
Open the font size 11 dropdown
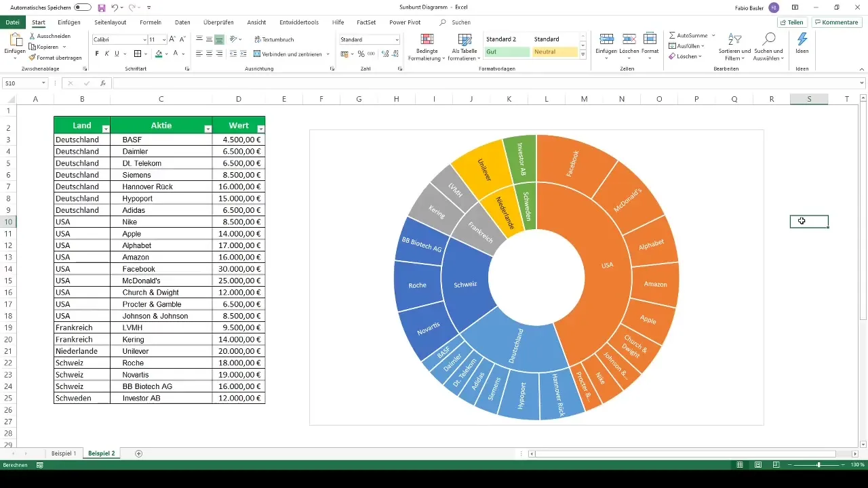click(x=163, y=40)
